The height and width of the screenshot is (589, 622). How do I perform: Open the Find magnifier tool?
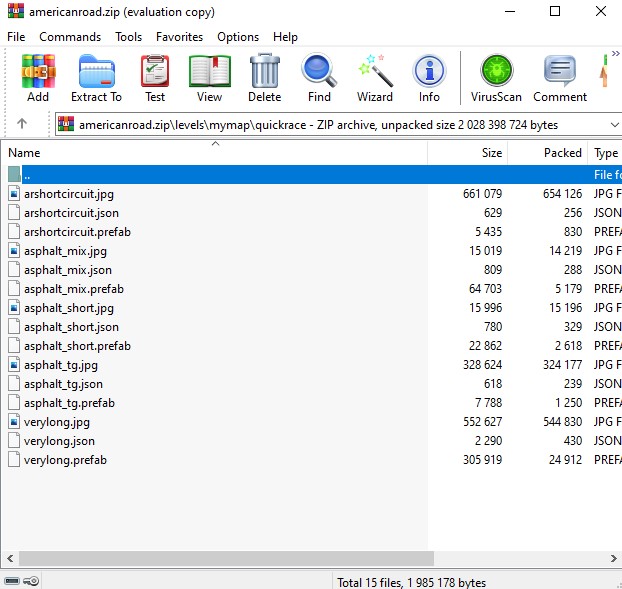[319, 78]
